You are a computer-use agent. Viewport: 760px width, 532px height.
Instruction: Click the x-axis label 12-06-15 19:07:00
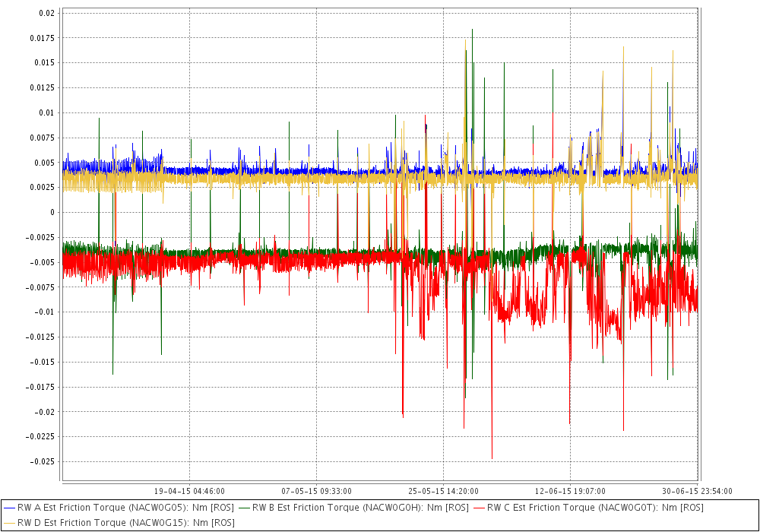point(570,491)
